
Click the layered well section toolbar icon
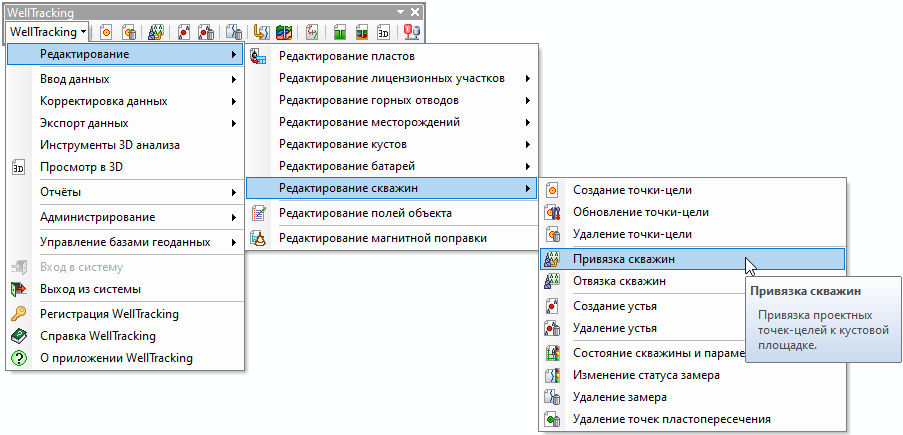(362, 32)
